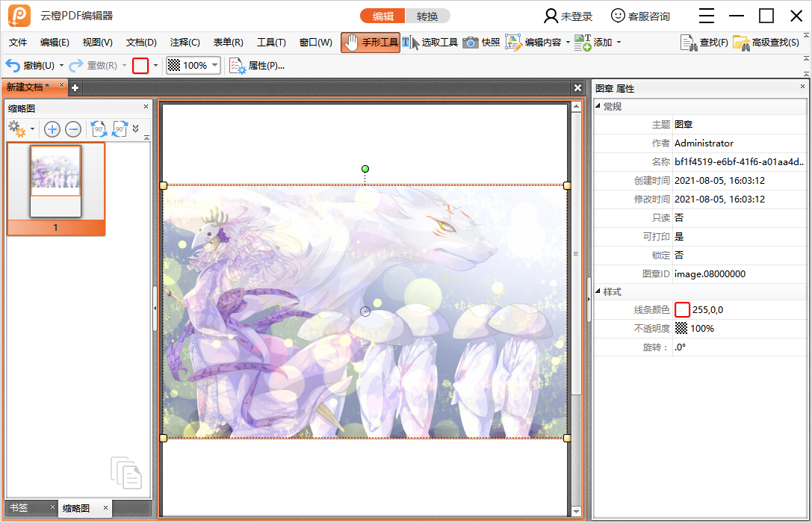Open the hamburger main menu

(x=707, y=16)
